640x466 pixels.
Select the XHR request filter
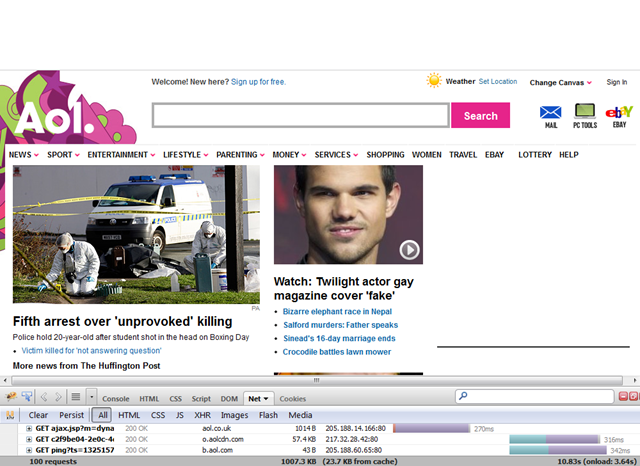click(202, 415)
